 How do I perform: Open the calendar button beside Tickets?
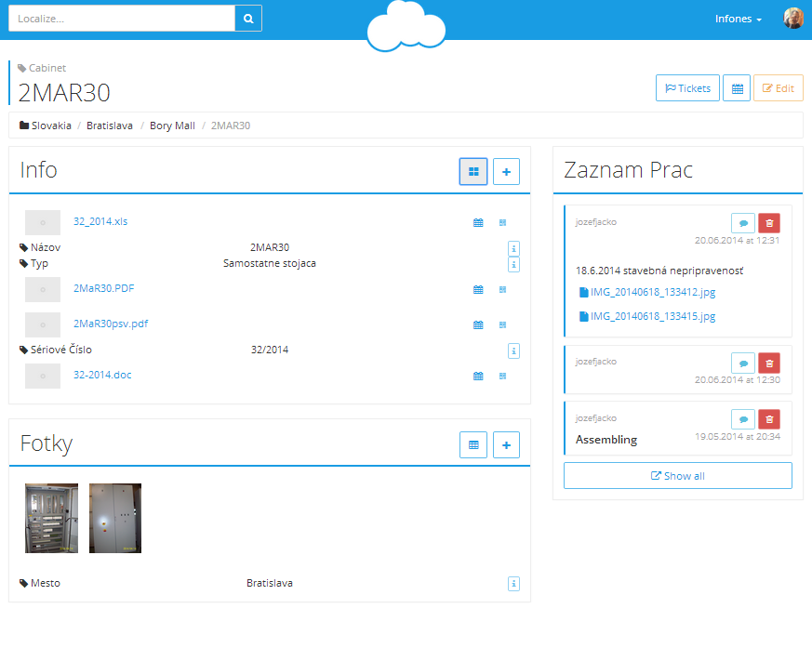pyautogui.click(x=737, y=88)
